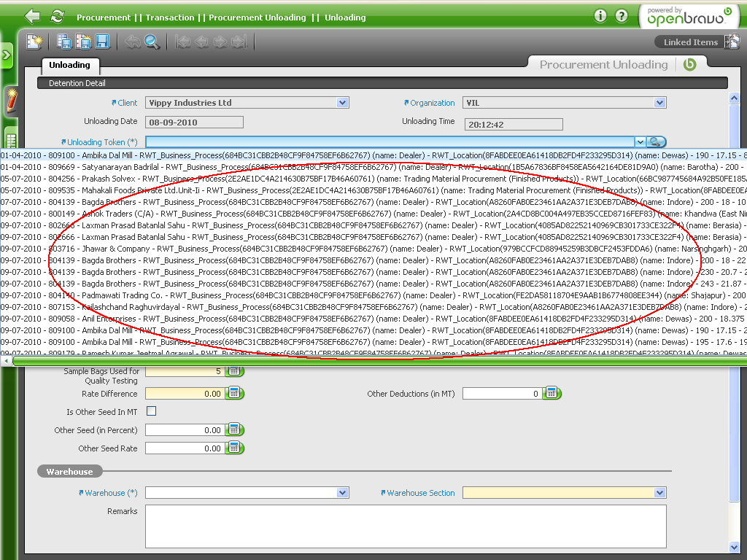
Task: Expand the left sidebar menu arrow
Action: 7,55
